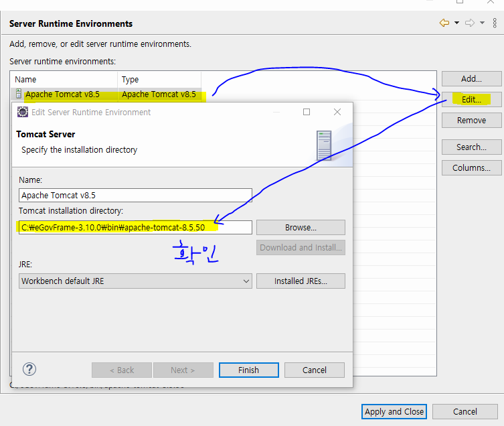This screenshot has height=426, width=504.
Task: Click the Search... button
Action: pos(471,147)
